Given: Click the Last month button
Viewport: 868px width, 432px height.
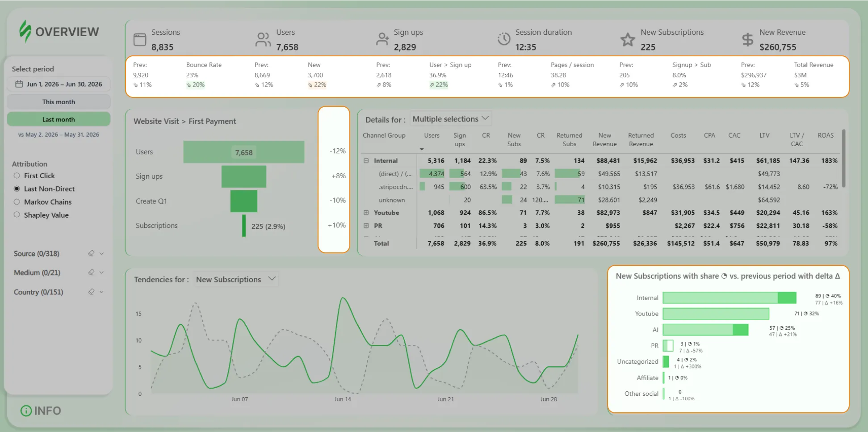Looking at the screenshot, I should click(x=59, y=119).
